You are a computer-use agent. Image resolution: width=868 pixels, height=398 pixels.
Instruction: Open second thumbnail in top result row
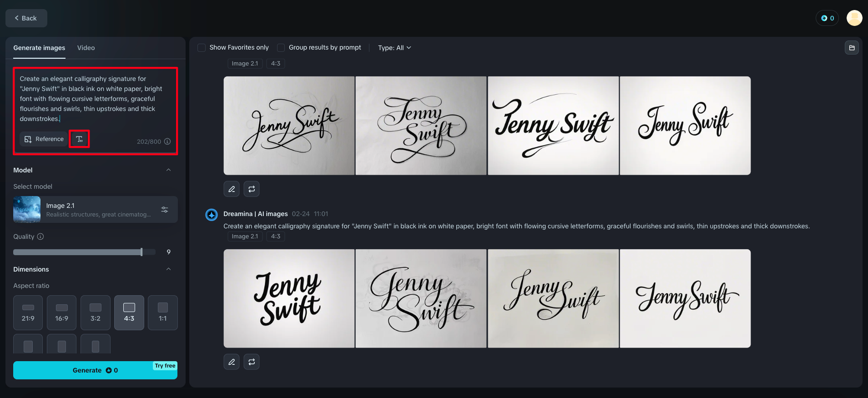421,126
